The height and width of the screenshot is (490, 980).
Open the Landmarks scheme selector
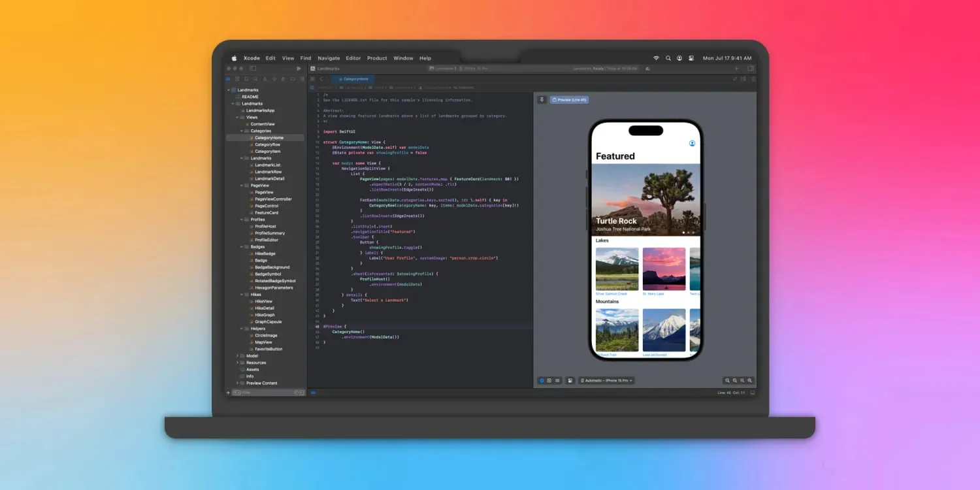pos(444,68)
